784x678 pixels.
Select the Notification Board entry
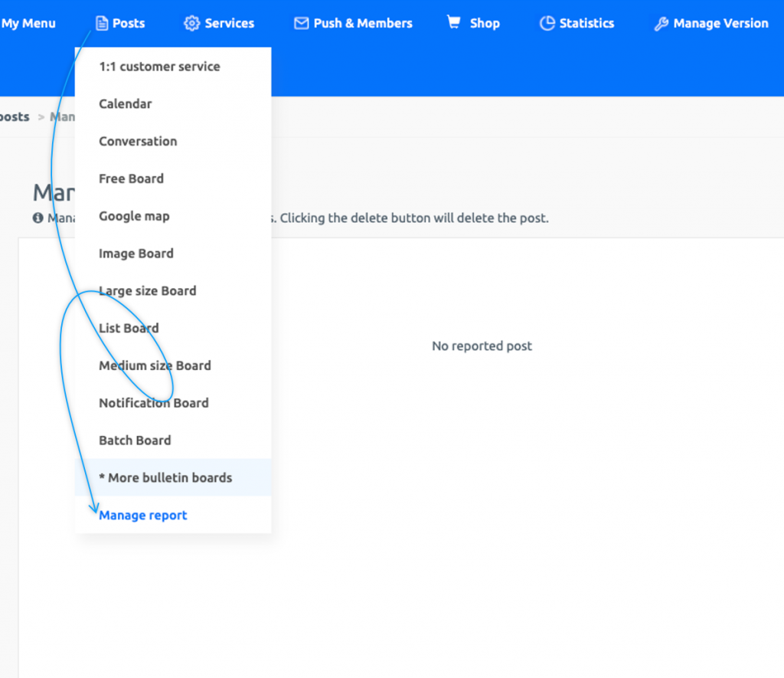153,402
